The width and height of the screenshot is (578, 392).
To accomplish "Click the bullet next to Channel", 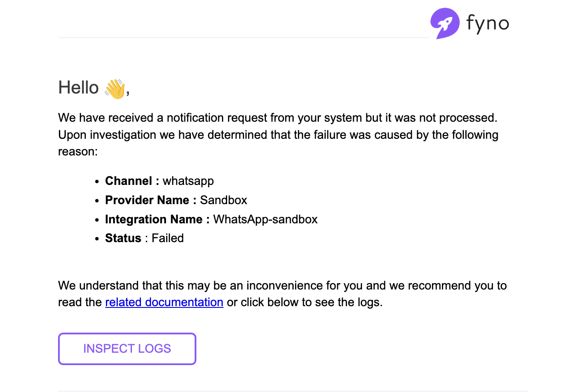I will click(97, 181).
